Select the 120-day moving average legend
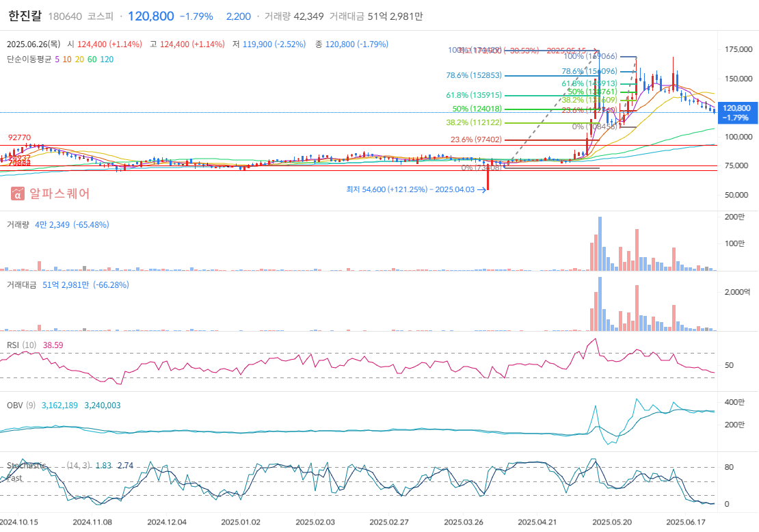The height and width of the screenshot is (532, 759). click(107, 59)
